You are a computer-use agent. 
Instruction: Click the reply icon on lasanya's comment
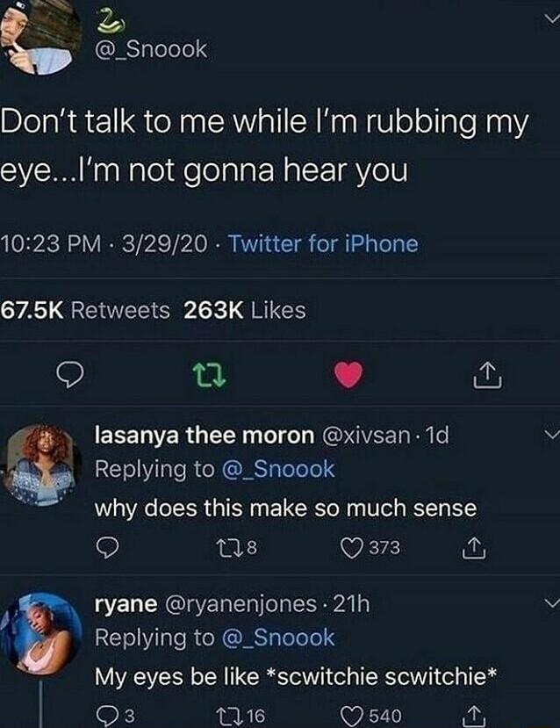coord(107,547)
